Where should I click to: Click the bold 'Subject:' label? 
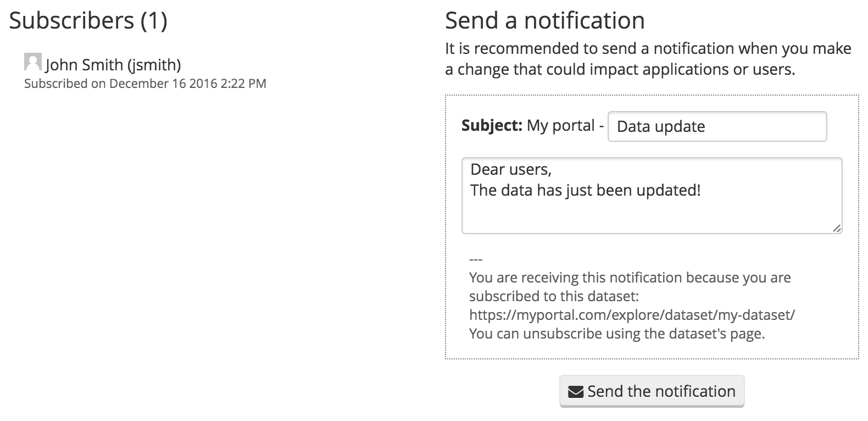coord(491,126)
